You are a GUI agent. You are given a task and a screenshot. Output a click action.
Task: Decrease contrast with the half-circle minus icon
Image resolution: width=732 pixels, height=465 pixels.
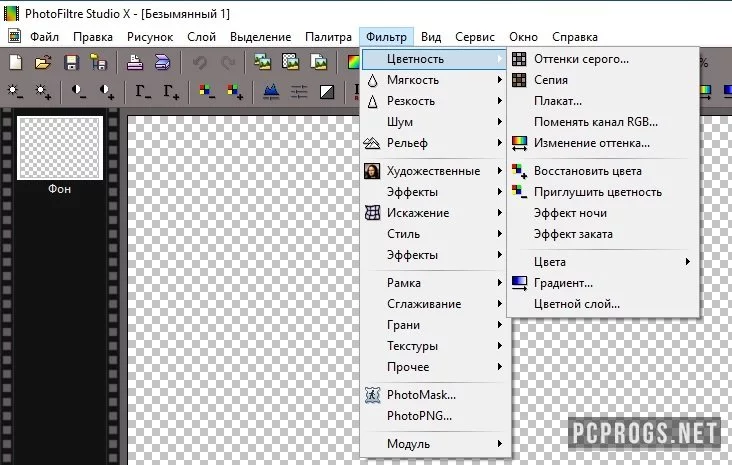pos(78,91)
